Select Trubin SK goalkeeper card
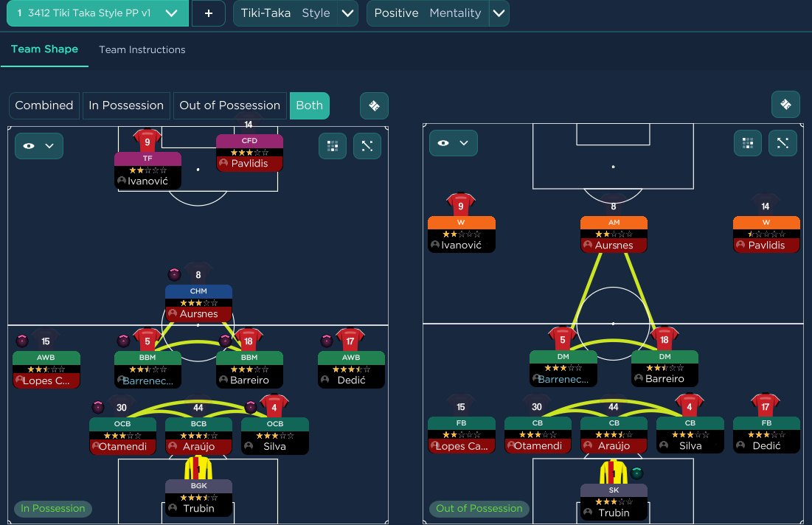This screenshot has height=525, width=812. [x=614, y=502]
